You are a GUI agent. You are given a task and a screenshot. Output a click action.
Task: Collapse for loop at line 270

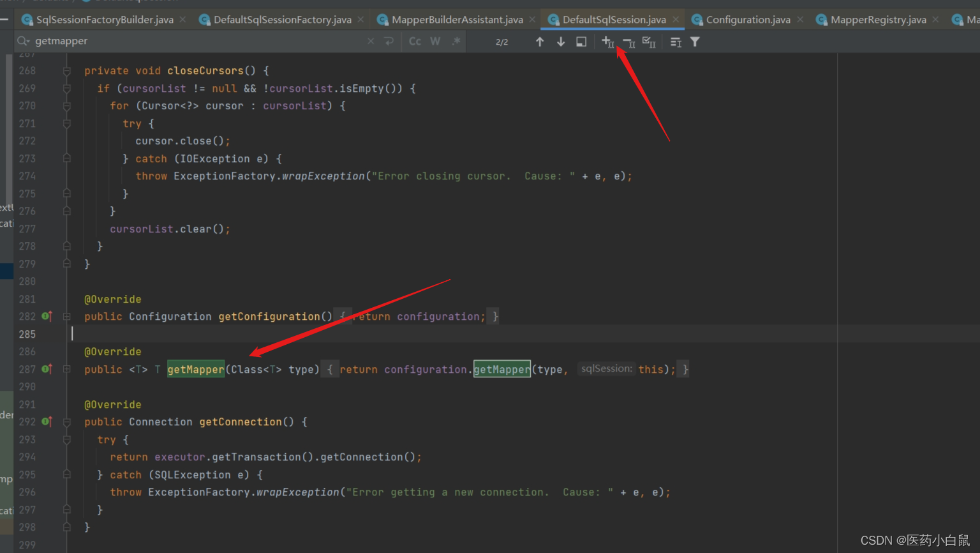pos(67,106)
